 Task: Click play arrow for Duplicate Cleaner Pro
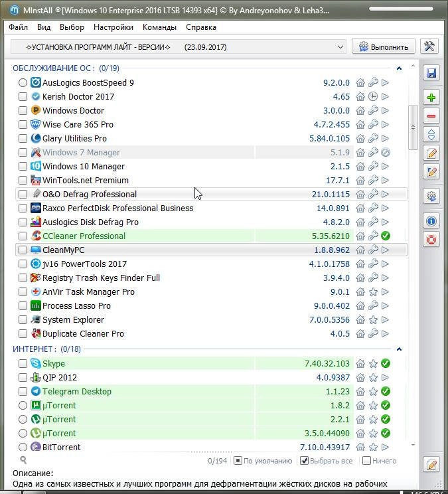click(x=385, y=333)
